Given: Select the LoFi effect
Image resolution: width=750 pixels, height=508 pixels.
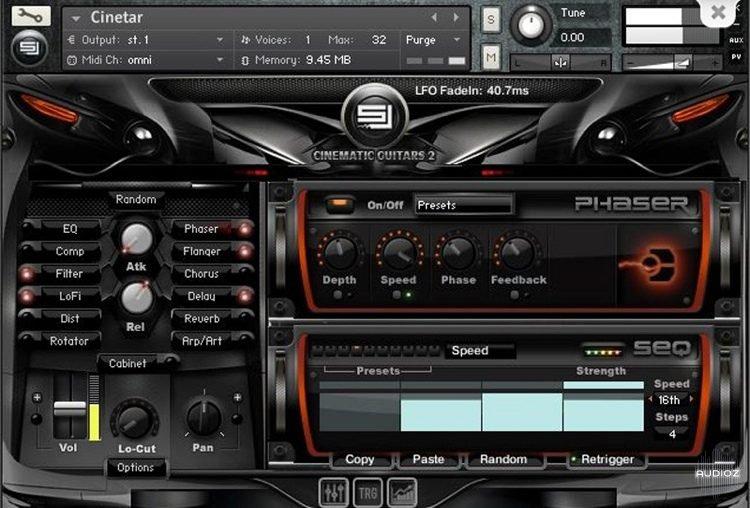Looking at the screenshot, I should click(x=70, y=296).
